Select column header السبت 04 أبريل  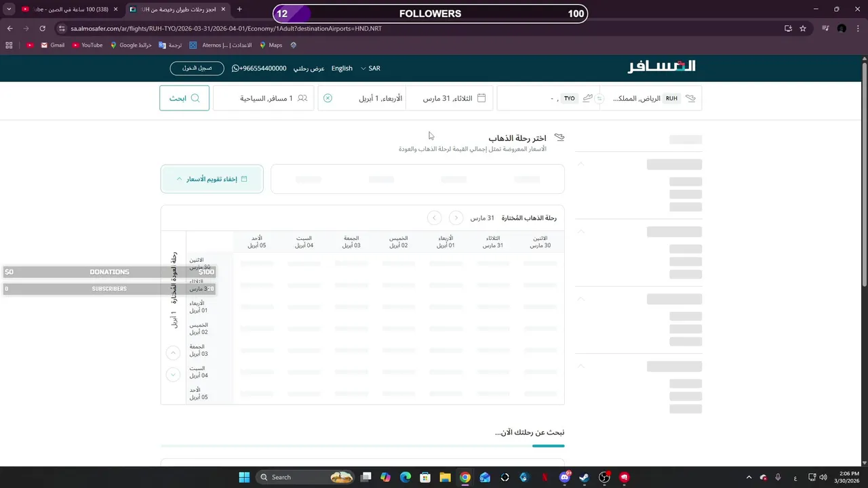pyautogui.click(x=304, y=242)
